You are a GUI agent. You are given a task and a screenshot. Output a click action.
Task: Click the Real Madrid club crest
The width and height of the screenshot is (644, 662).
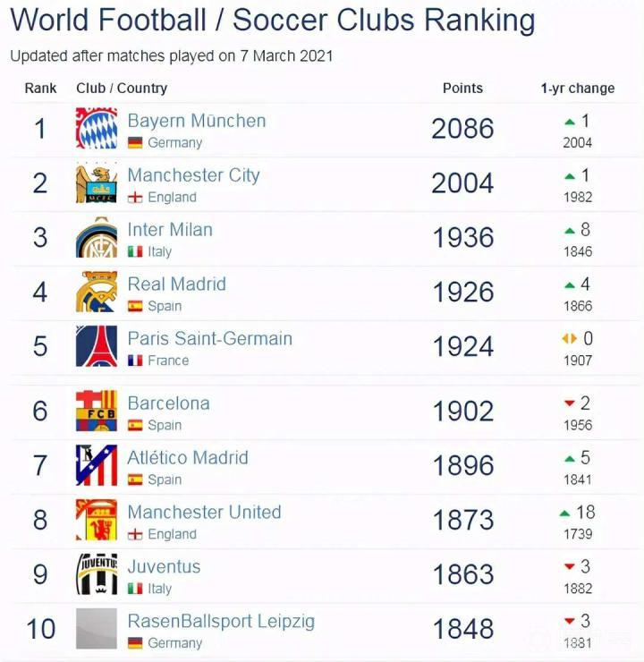(97, 293)
